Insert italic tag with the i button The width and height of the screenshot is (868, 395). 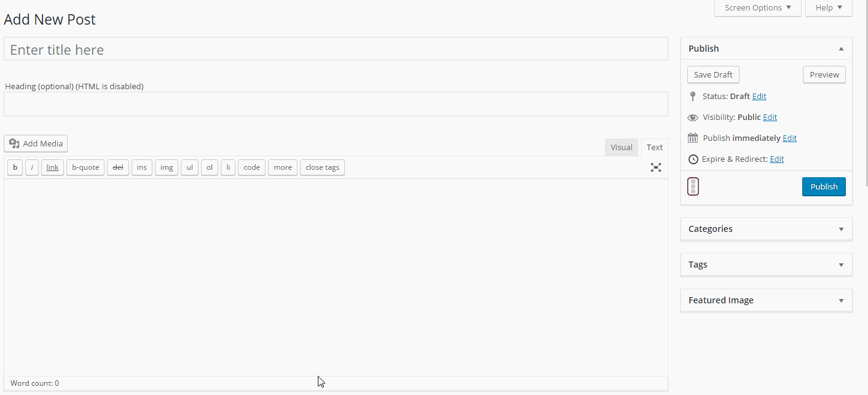pos(32,167)
